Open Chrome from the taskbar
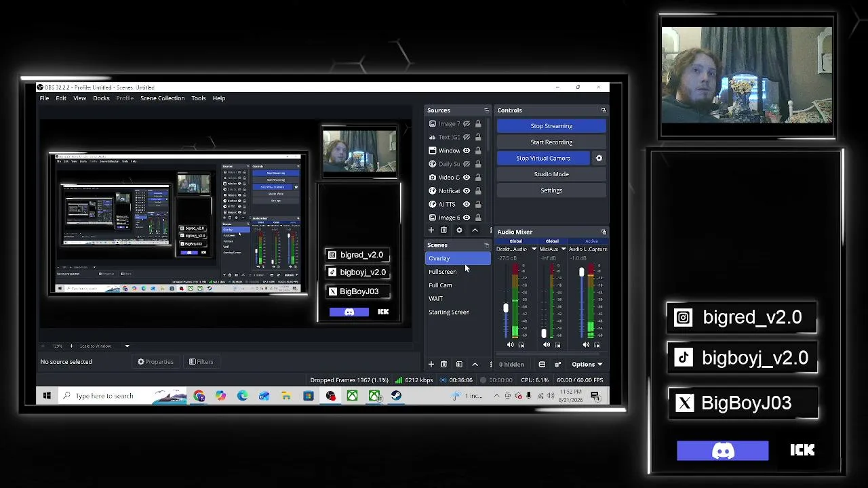Screen dimensions: 868x488 tap(199, 396)
